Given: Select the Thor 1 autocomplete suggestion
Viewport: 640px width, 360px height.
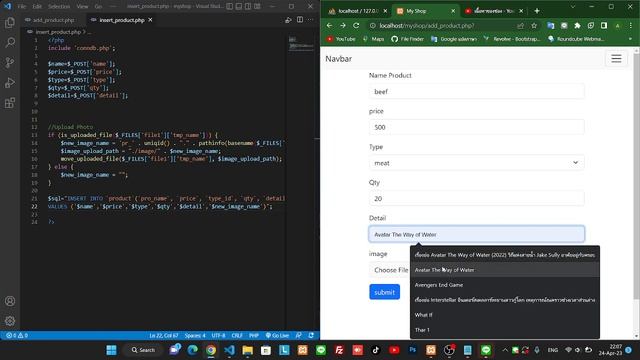Looking at the screenshot, I should coord(505,330).
